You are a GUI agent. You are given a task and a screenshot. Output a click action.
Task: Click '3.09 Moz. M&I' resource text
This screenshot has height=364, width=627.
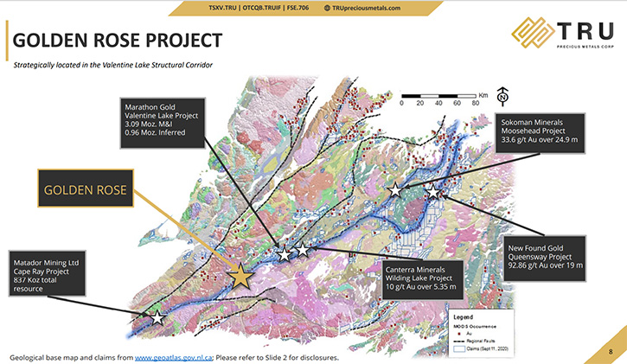click(x=149, y=125)
